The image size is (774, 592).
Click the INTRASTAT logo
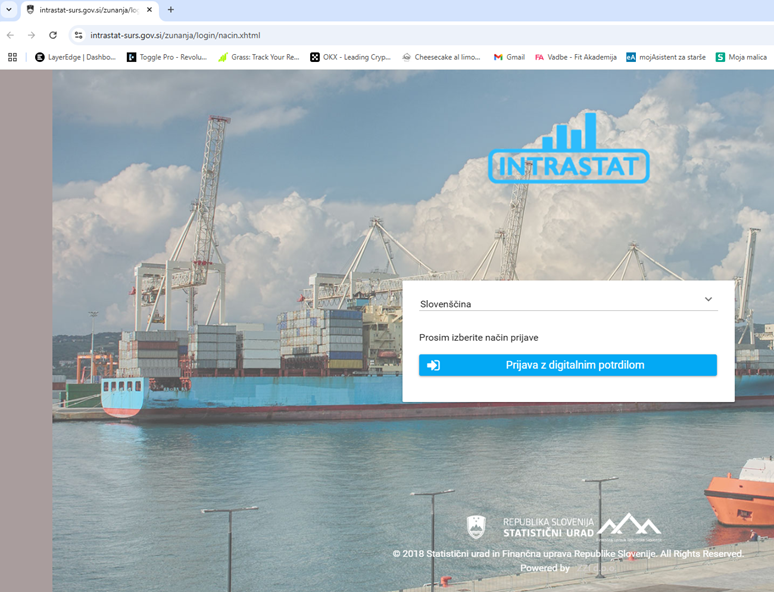point(569,148)
